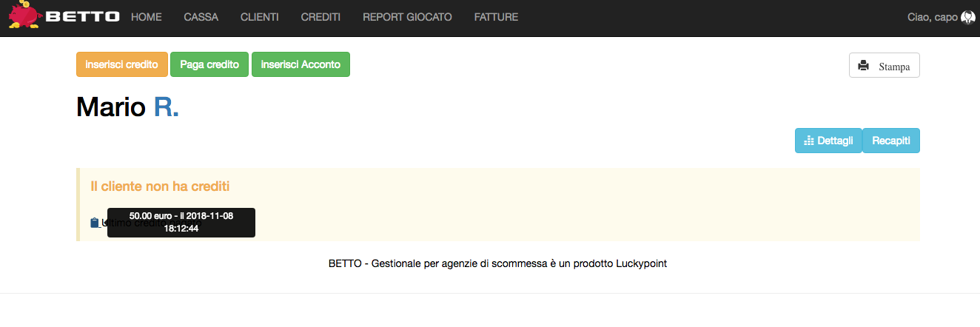Click the dark tooltip showing 50.00 euro

tap(181, 222)
